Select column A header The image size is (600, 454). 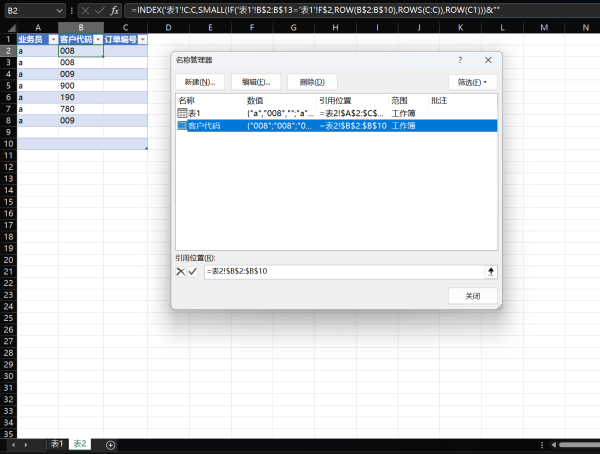pos(38,28)
